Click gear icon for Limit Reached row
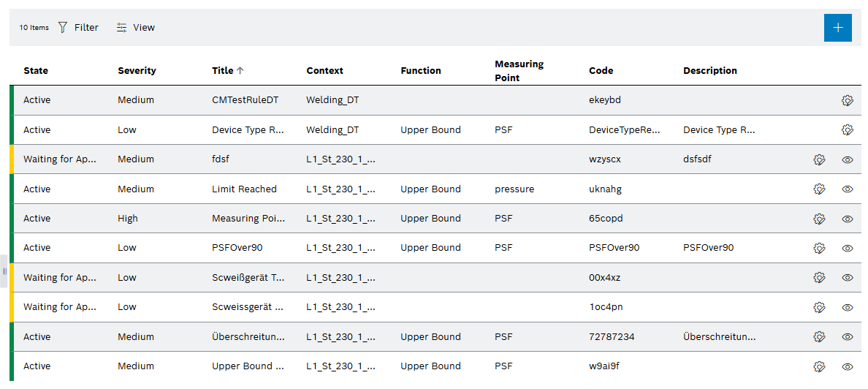Viewport: 868px width, 389px height. click(819, 189)
